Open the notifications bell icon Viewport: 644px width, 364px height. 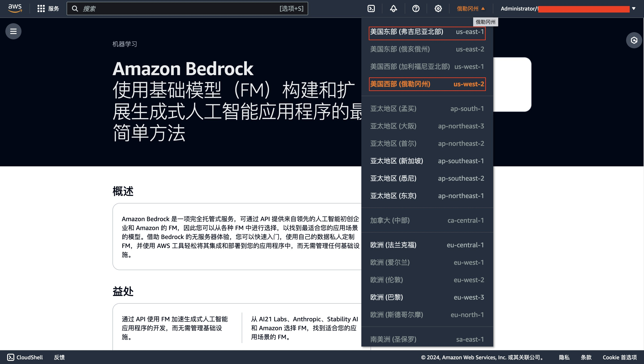(x=393, y=8)
